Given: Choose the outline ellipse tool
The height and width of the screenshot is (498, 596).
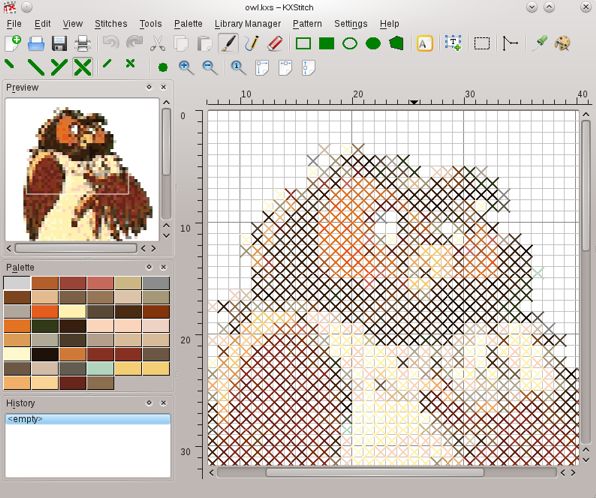Looking at the screenshot, I should [x=350, y=43].
